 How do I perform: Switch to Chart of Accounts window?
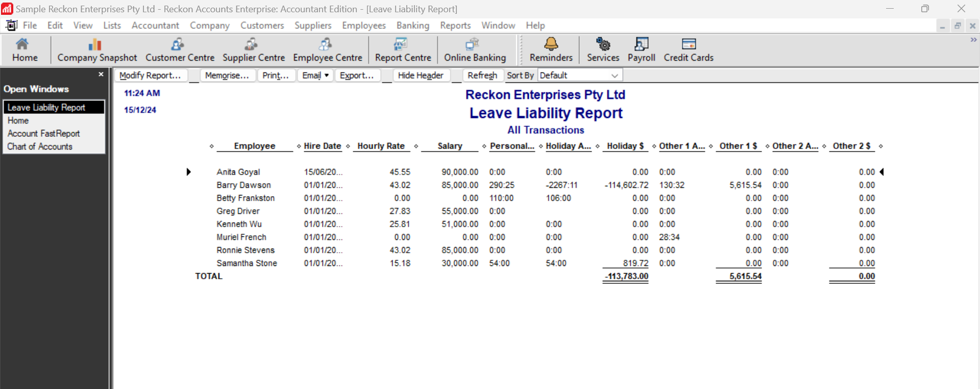point(54,147)
